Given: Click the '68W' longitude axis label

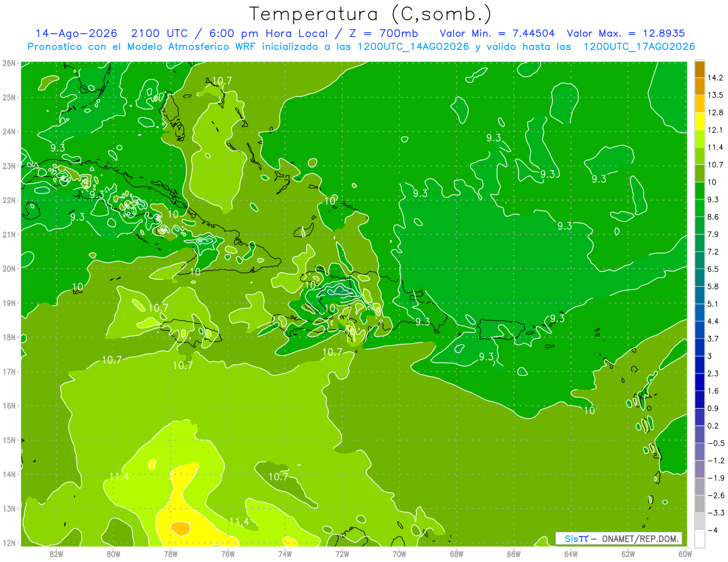Looking at the screenshot, I should [x=457, y=554].
